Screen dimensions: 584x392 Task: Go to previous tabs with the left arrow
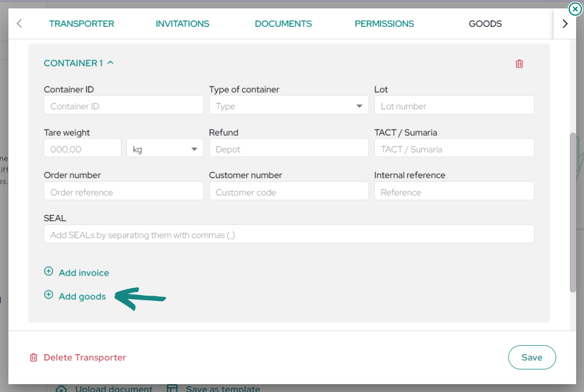coord(19,24)
